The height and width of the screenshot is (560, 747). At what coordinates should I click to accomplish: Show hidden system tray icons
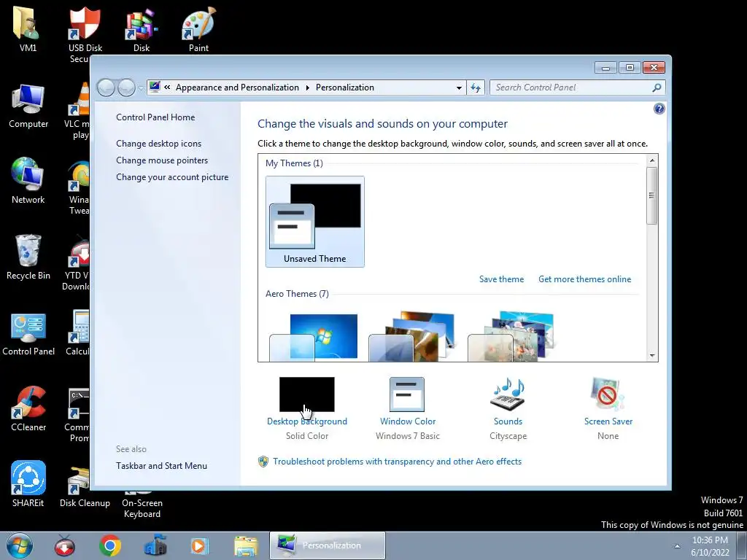(x=677, y=546)
